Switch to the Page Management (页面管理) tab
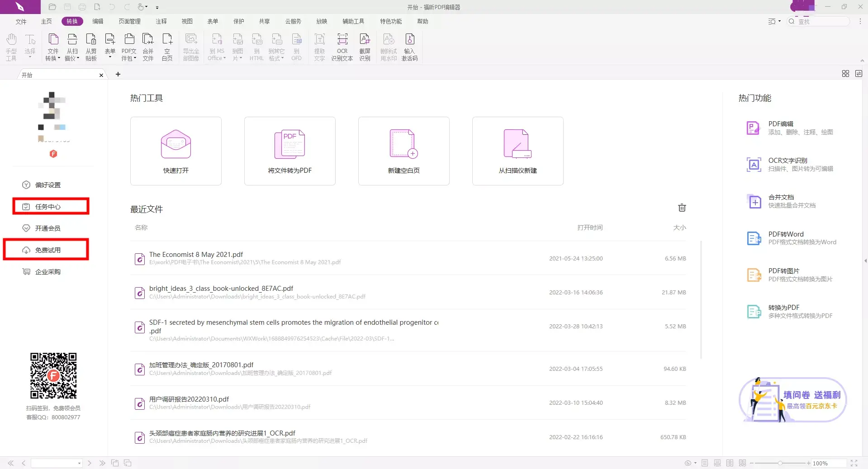The width and height of the screenshot is (868, 469). pyautogui.click(x=129, y=21)
